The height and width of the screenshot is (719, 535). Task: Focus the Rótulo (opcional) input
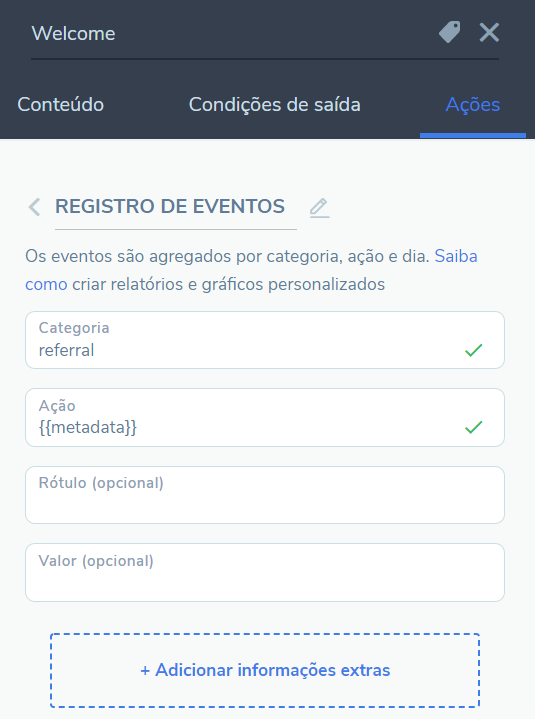(x=265, y=495)
